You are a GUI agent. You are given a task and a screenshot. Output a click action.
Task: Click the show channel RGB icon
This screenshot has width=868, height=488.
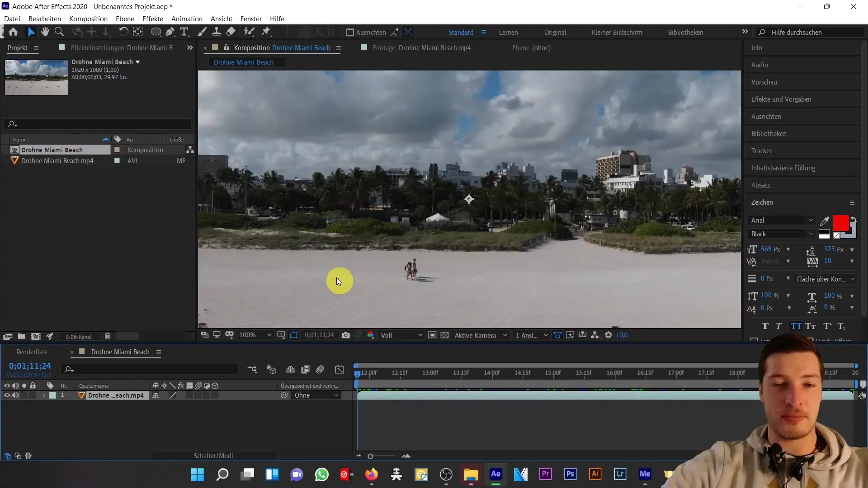(x=371, y=335)
